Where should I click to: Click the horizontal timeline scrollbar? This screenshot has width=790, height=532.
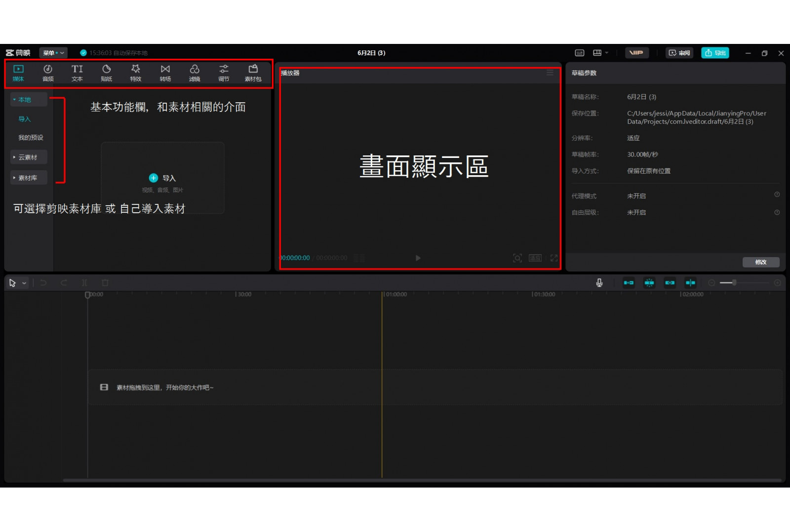[x=422, y=480]
